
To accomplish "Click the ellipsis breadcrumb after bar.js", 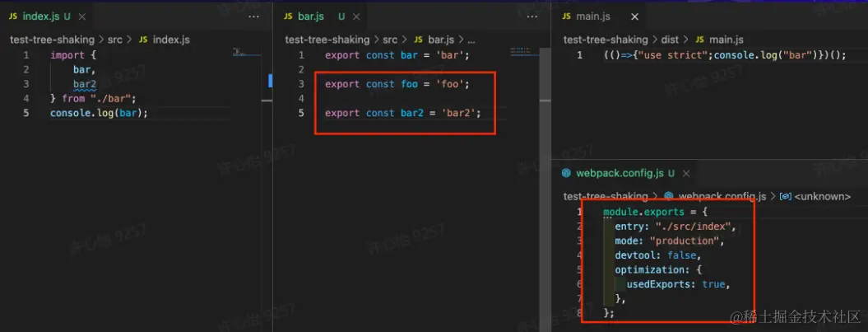I will pos(471,40).
